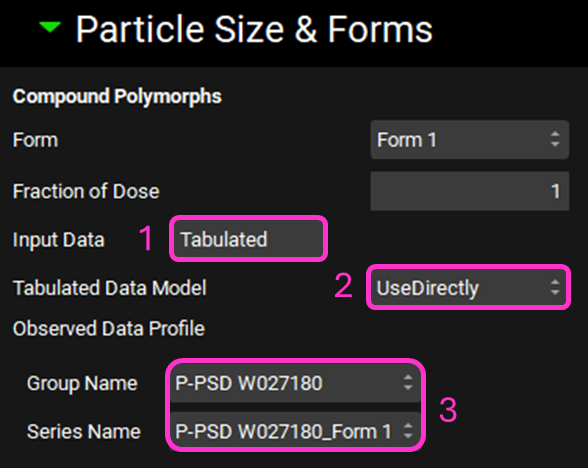The width and height of the screenshot is (588, 468).
Task: Click the Fraction of Dose field
Action: [470, 191]
